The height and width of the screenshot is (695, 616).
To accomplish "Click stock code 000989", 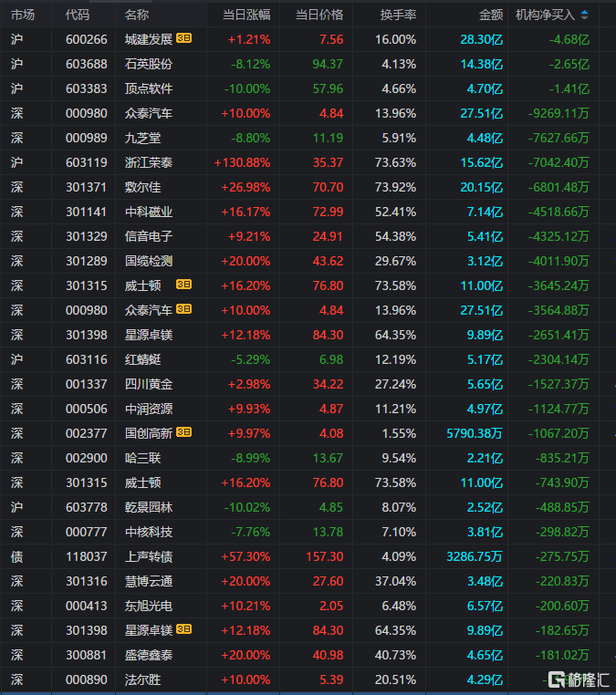I will coord(87,138).
